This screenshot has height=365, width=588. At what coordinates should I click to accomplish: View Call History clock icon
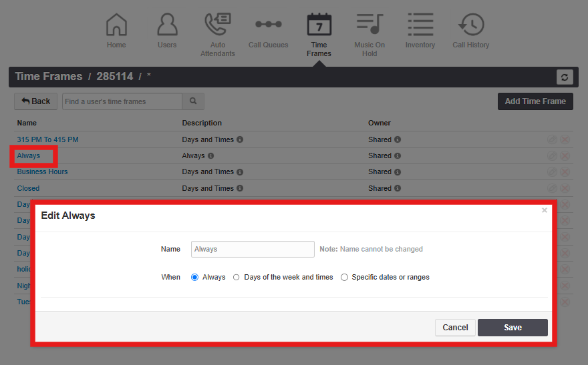[x=471, y=25]
